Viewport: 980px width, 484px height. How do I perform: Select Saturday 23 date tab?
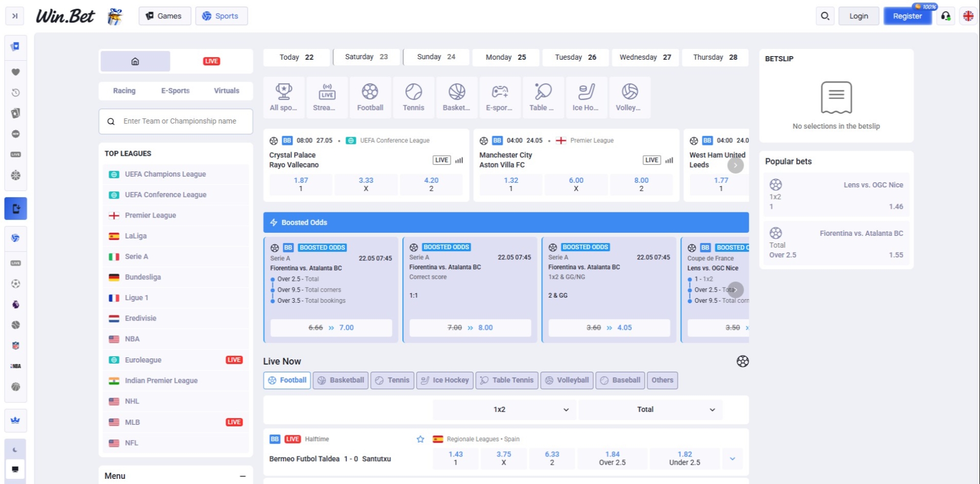[x=366, y=57]
